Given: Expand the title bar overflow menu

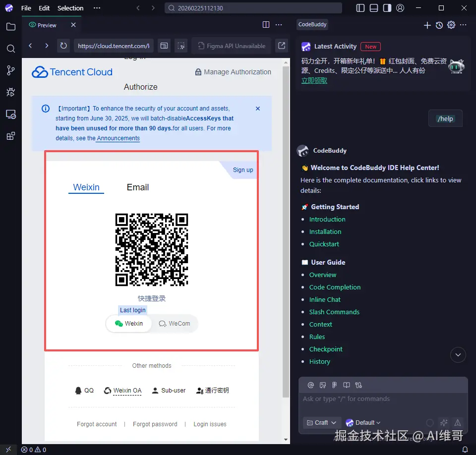Looking at the screenshot, I should pos(97,8).
